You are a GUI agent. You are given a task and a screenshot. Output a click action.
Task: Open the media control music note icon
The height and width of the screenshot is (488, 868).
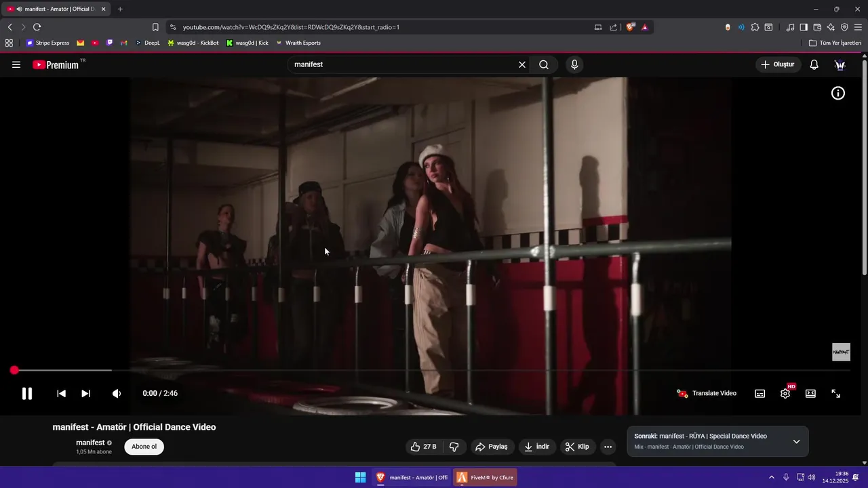point(790,27)
